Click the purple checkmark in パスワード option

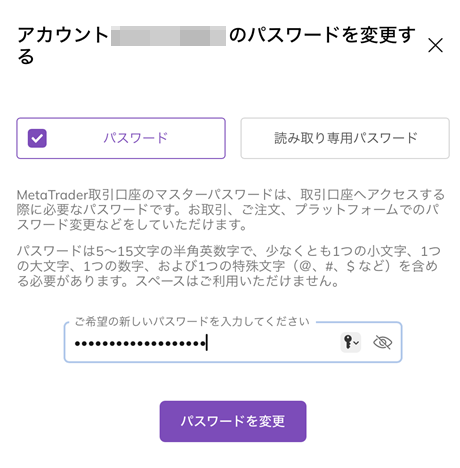pyautogui.click(x=37, y=138)
